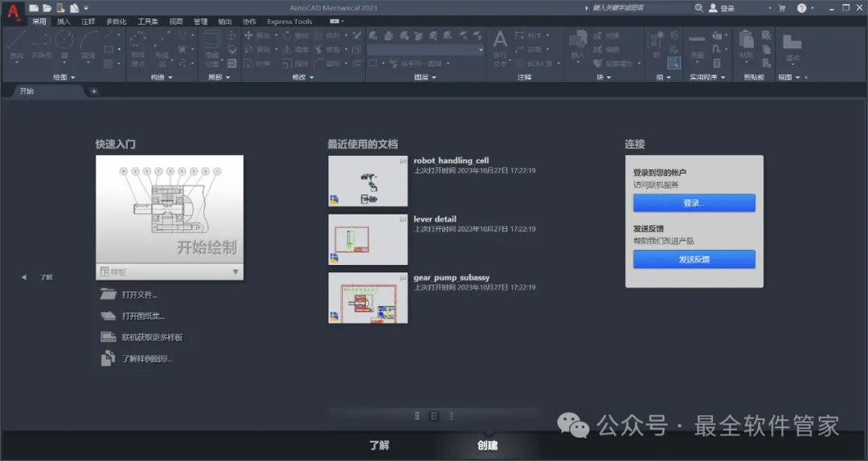This screenshot has width=868, height=461.
Task: Expand the 构造 (Construction) panel
Action: tap(162, 77)
